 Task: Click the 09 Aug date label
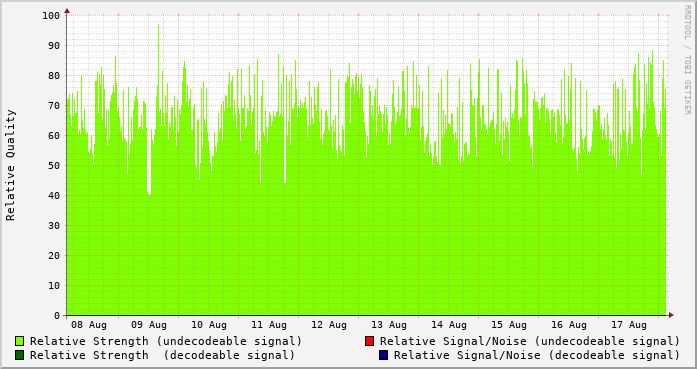pyautogui.click(x=149, y=325)
